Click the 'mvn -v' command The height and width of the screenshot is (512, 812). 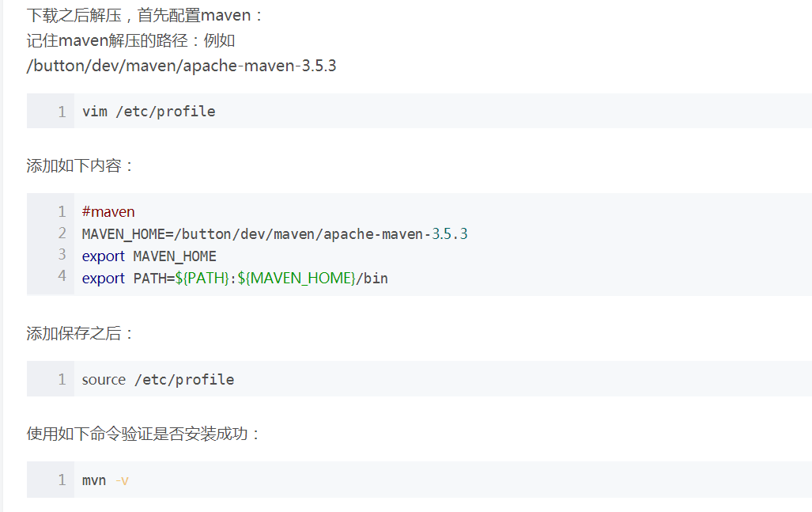[x=105, y=480]
